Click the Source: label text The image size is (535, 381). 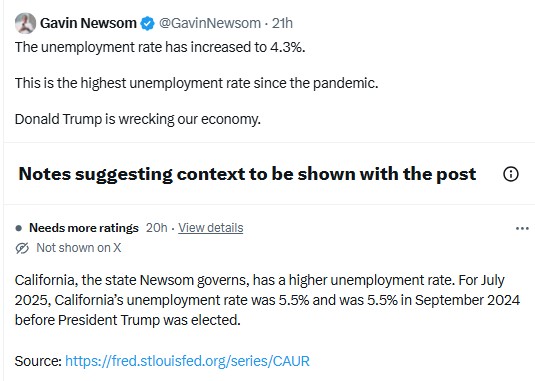pos(38,361)
